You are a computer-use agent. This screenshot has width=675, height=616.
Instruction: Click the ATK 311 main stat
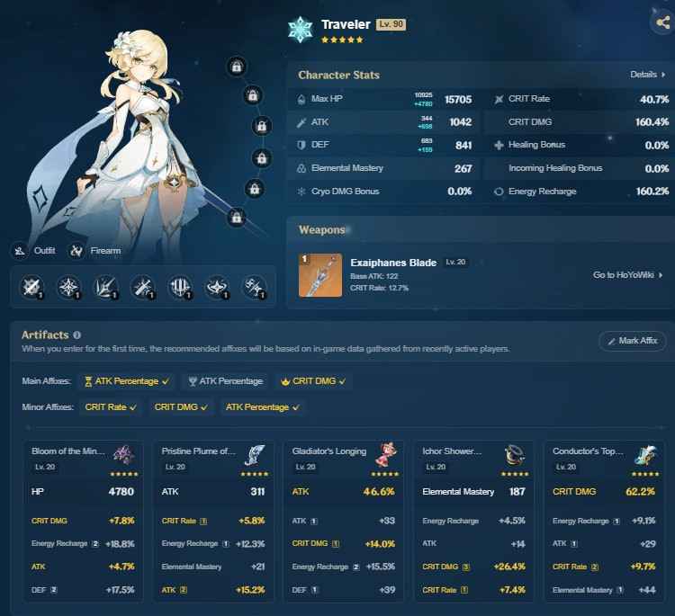coord(213,492)
